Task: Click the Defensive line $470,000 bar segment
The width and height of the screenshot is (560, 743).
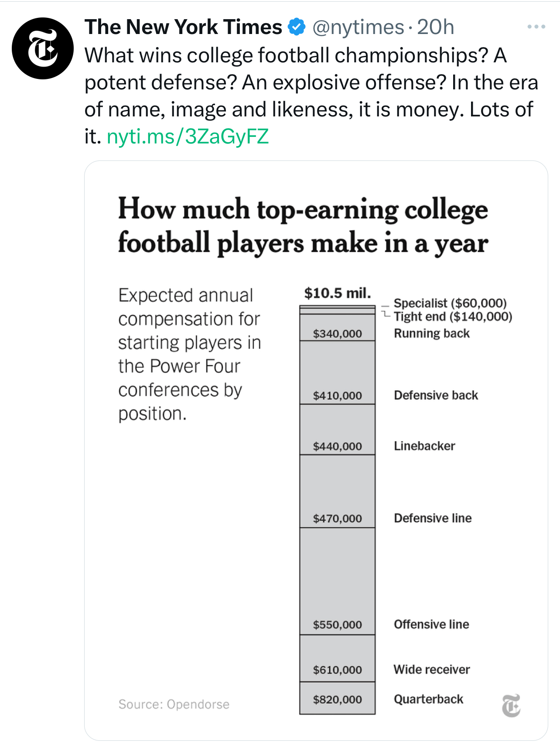Action: 337,491
